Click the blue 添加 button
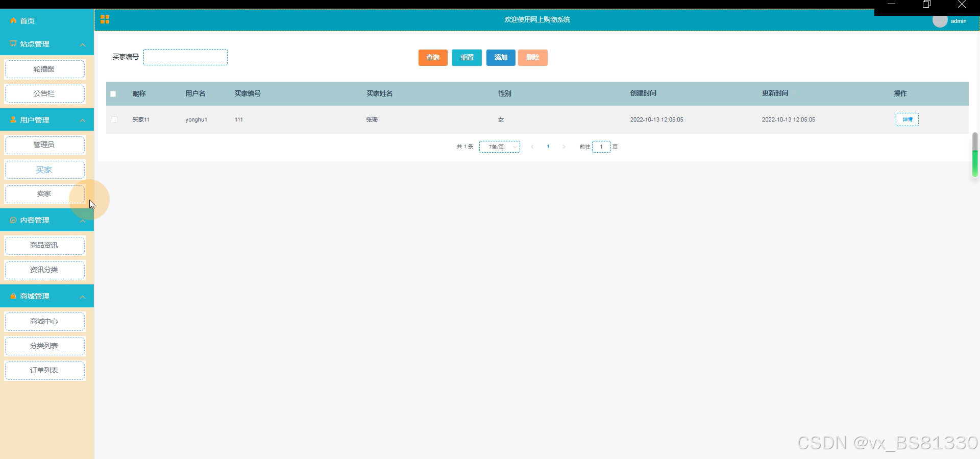Image resolution: width=980 pixels, height=459 pixels. tap(501, 58)
